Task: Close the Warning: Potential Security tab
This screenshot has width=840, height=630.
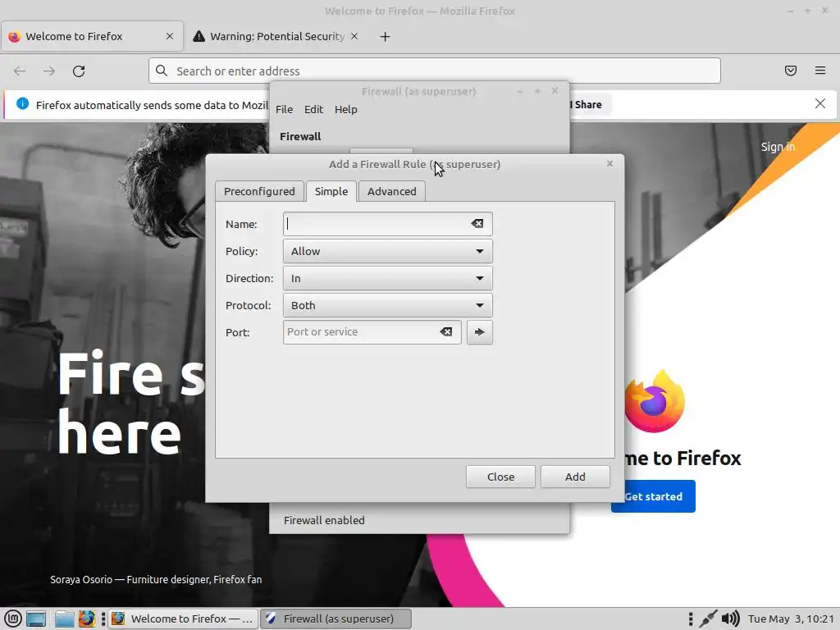Action: pyautogui.click(x=354, y=36)
